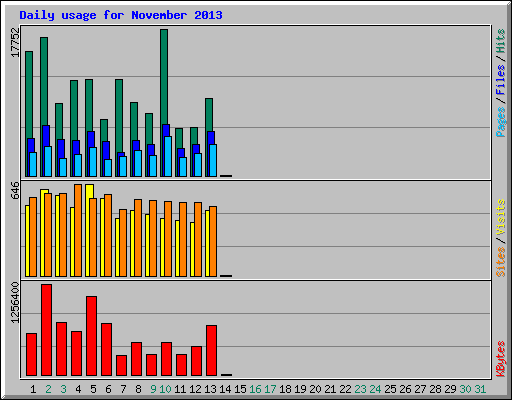The height and width of the screenshot is (400, 512).
Task: Click day 5 on the x-axis
Action: tap(93, 389)
